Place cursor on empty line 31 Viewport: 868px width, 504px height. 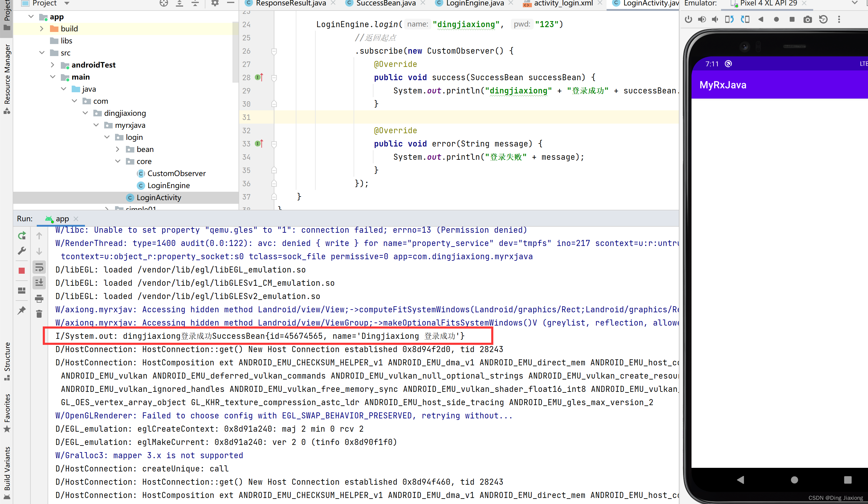[476, 117]
